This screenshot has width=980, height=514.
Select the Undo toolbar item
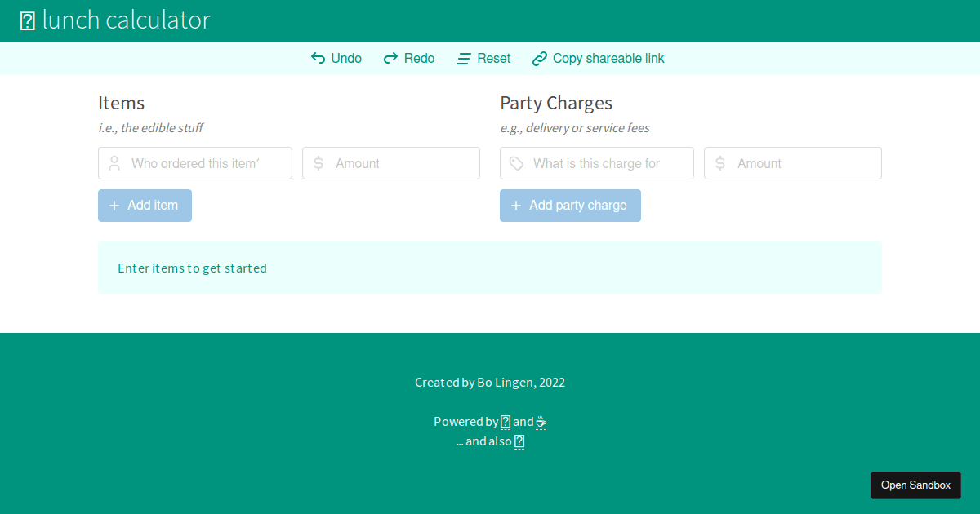(x=336, y=58)
